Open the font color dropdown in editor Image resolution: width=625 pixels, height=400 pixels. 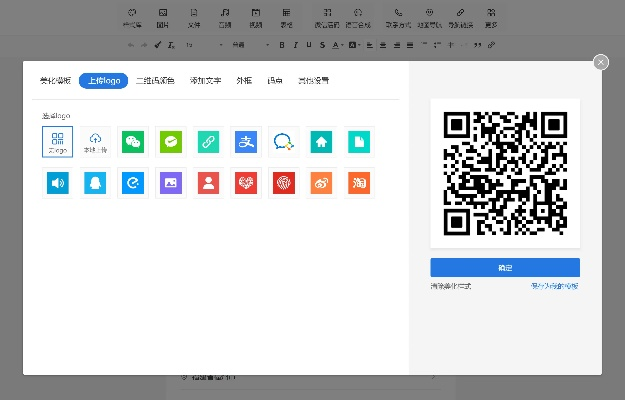[337, 45]
